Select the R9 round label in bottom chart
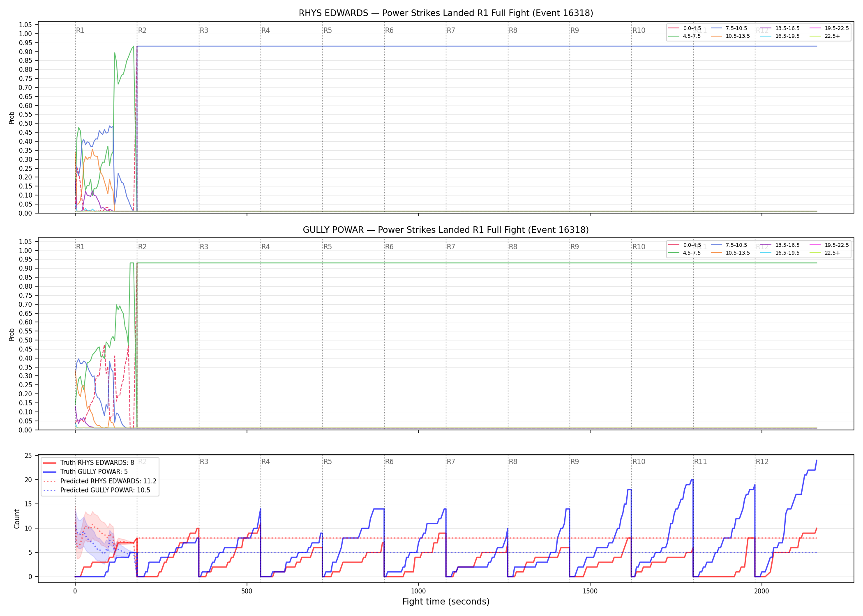863x616 pixels. 575,462
